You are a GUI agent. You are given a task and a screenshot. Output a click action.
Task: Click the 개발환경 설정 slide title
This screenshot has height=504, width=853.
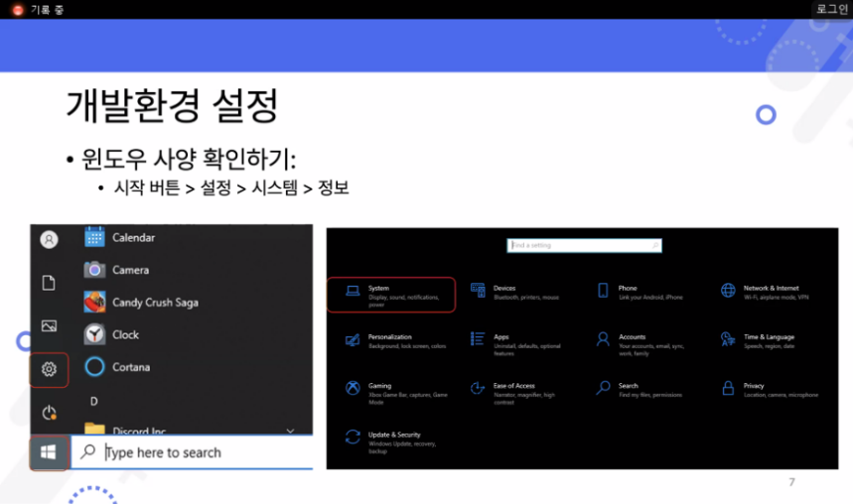click(x=172, y=105)
